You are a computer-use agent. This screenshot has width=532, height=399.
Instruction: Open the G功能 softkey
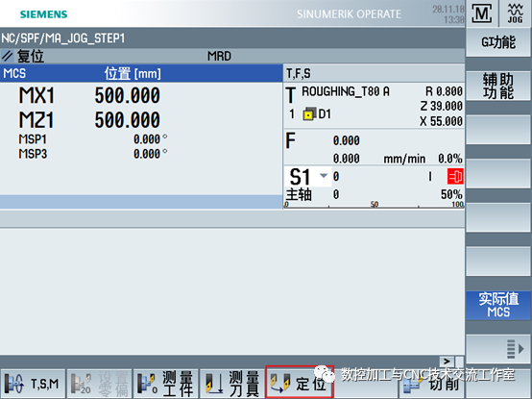click(x=498, y=42)
